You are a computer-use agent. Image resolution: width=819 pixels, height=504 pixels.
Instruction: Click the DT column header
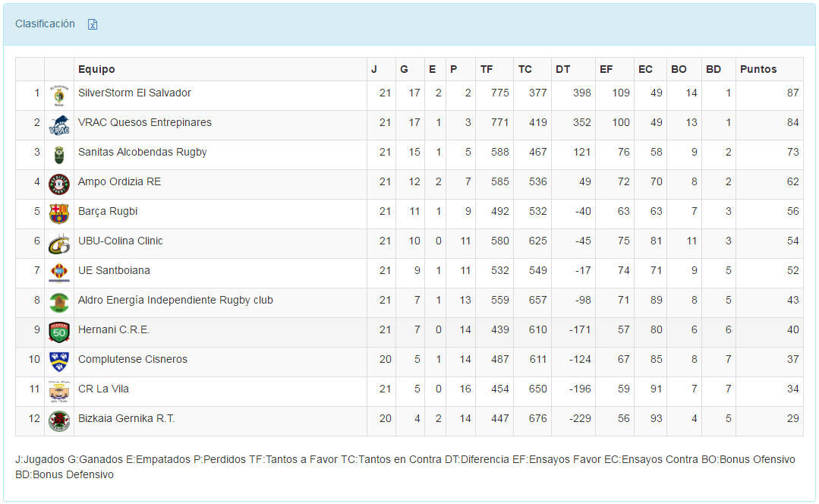562,69
